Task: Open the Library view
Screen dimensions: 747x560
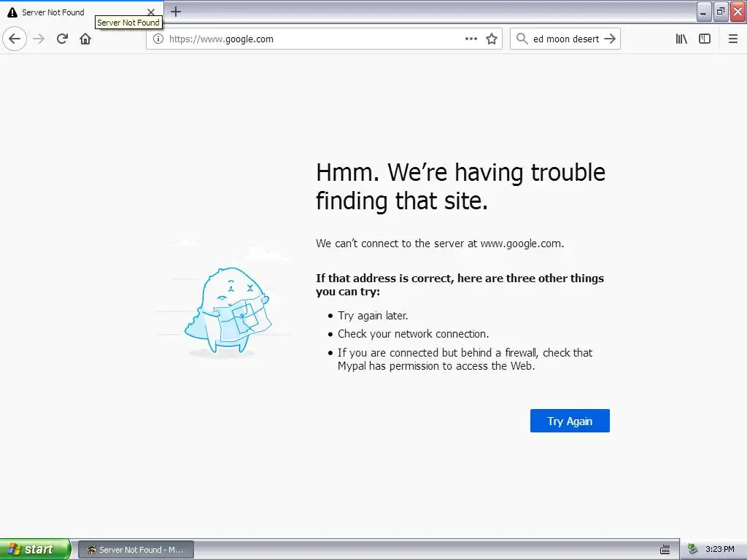Action: 681,39
